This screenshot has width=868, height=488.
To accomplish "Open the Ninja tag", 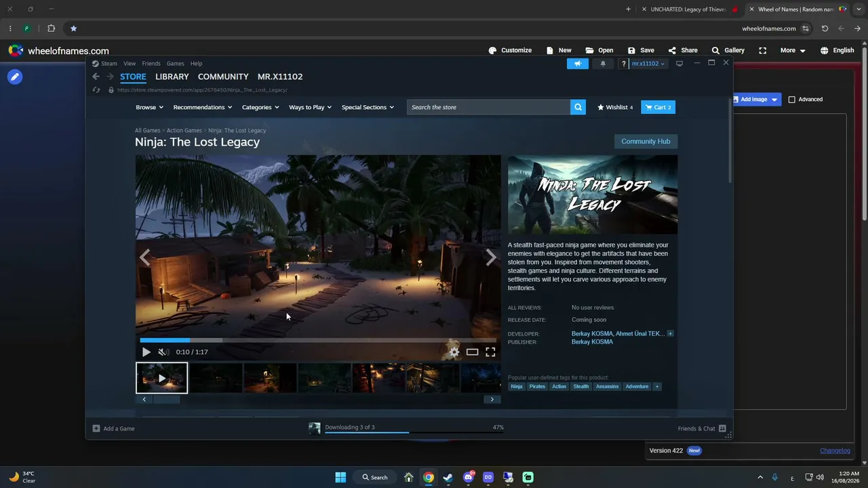I will pos(517,386).
